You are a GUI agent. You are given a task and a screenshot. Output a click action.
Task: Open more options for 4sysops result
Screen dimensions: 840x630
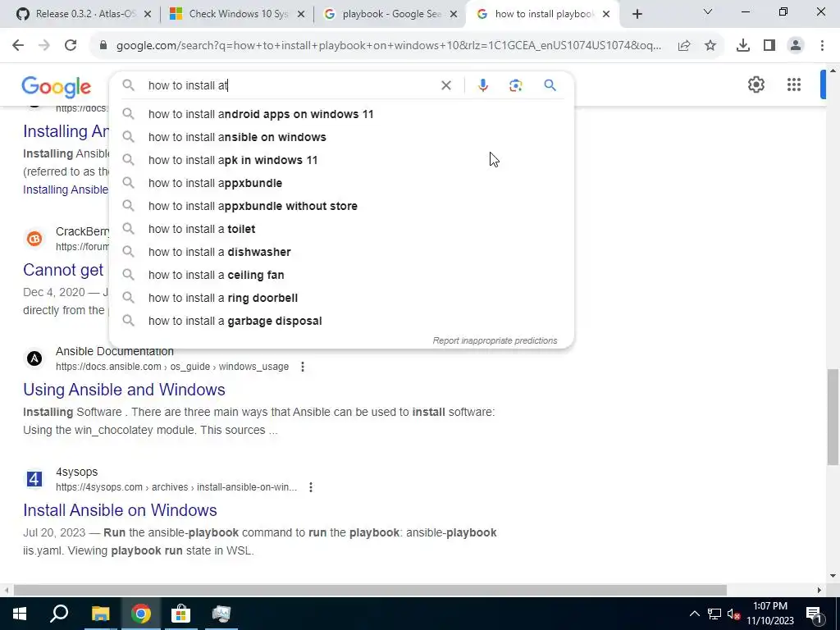(x=311, y=487)
